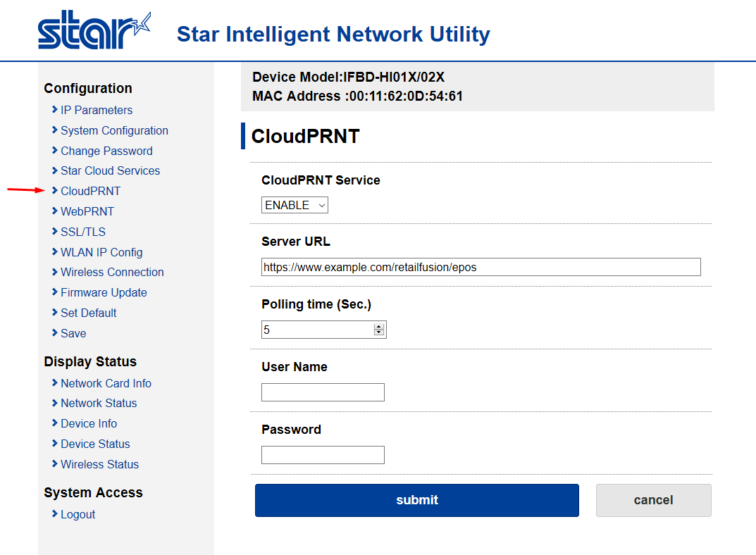Click the Star logo in header
756x555 pixels.
(94, 30)
